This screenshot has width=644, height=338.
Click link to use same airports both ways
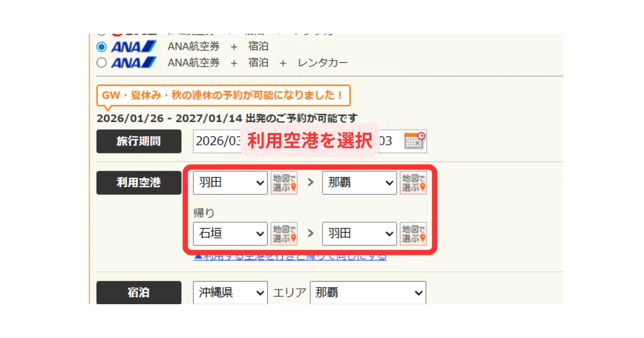click(x=290, y=257)
